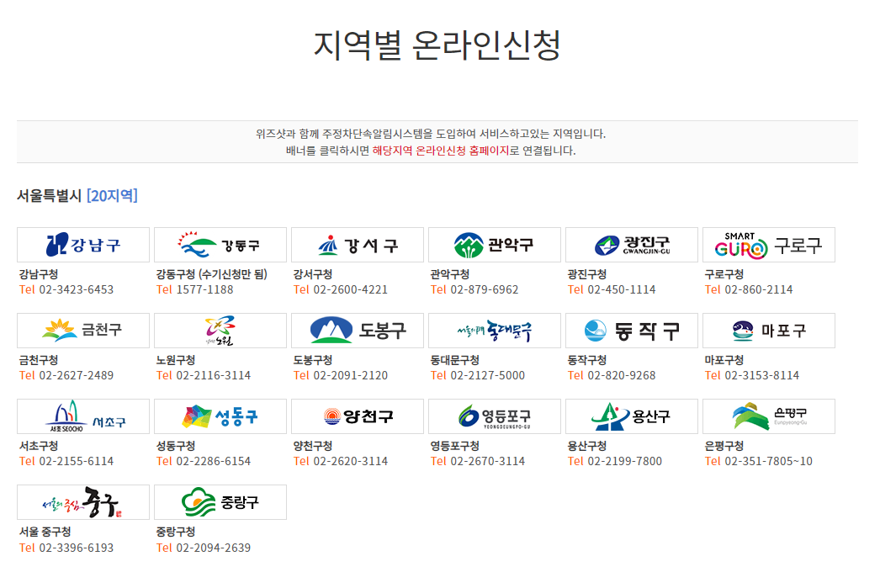Open the 중랑구 logo banner
The image size is (880, 588).
[220, 502]
